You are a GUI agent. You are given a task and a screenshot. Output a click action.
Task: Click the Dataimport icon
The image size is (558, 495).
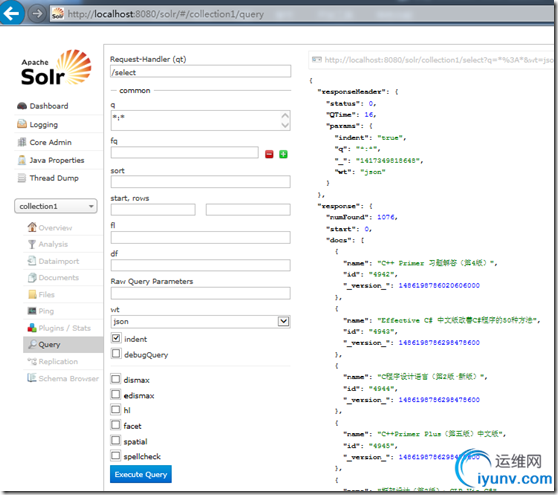coord(32,261)
